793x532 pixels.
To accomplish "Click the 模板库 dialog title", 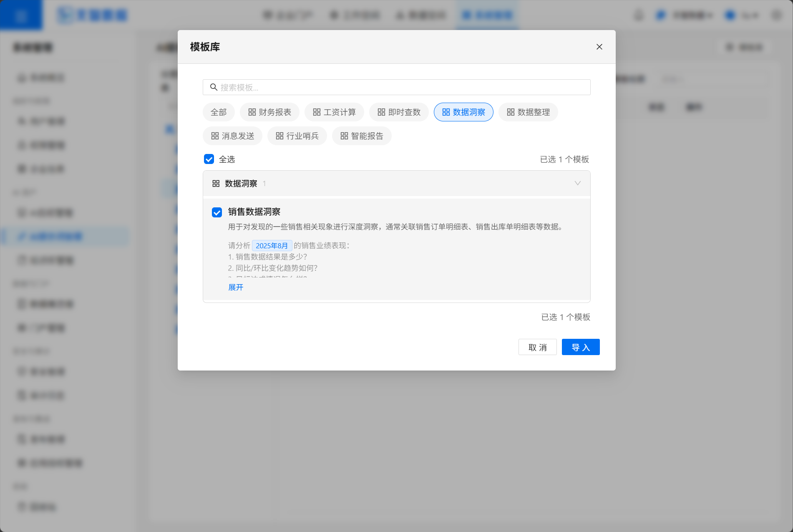I will coord(205,47).
